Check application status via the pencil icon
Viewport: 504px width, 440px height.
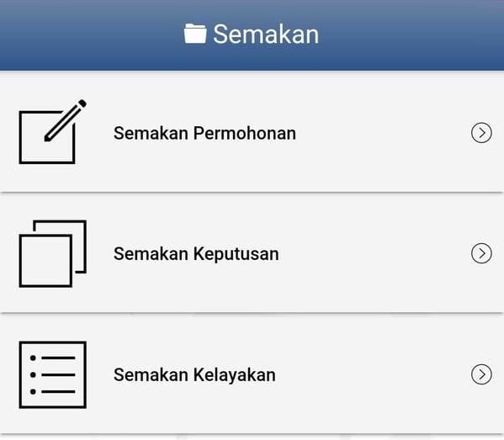[53, 132]
